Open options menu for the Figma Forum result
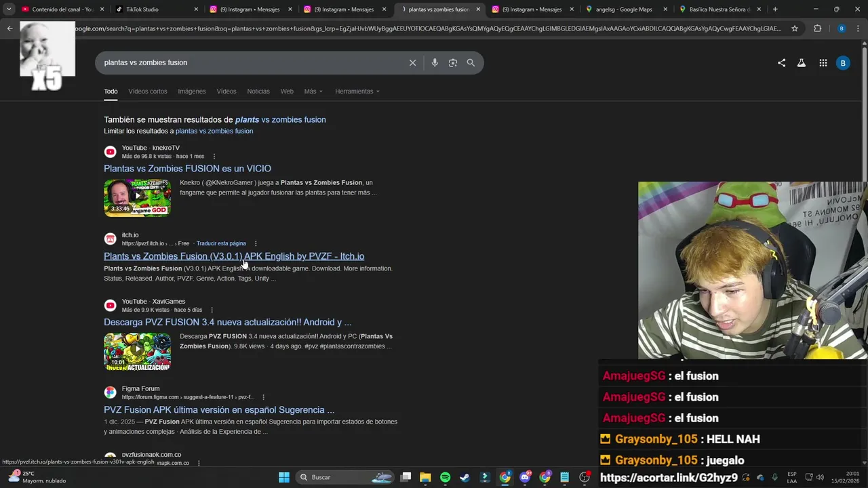The width and height of the screenshot is (868, 488). (x=263, y=397)
